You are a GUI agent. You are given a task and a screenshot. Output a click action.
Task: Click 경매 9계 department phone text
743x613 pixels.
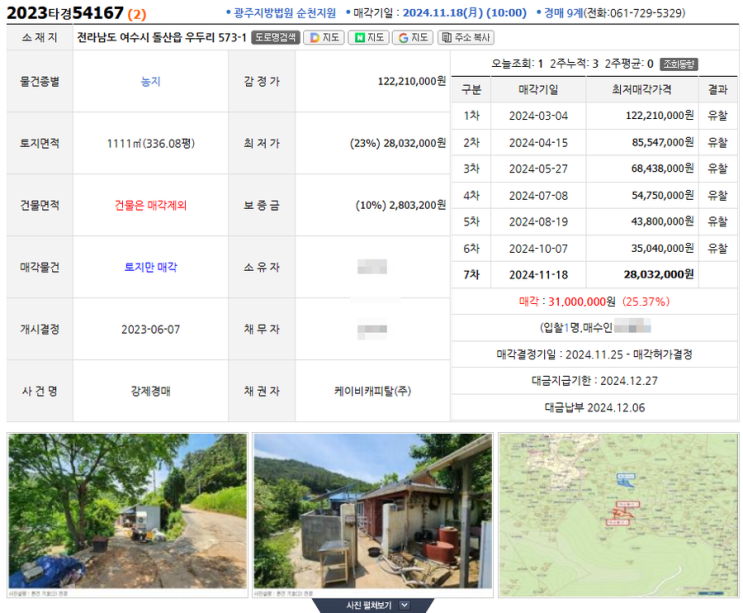point(614,13)
